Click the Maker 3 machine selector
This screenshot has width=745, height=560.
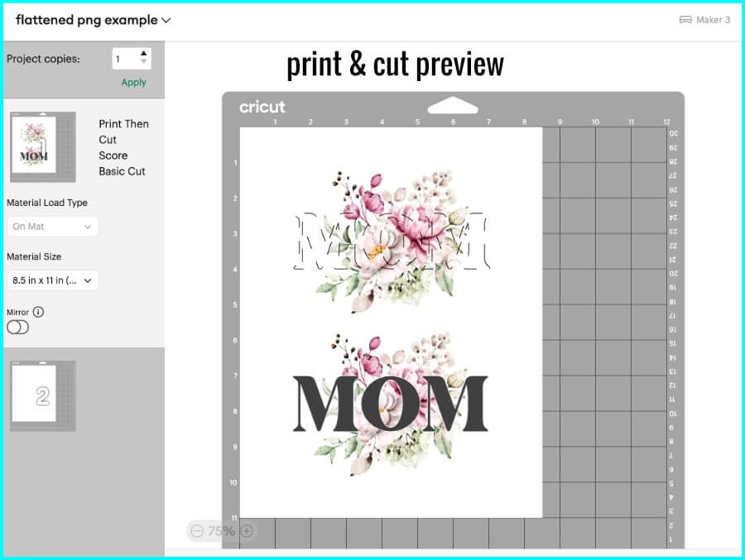tap(704, 20)
